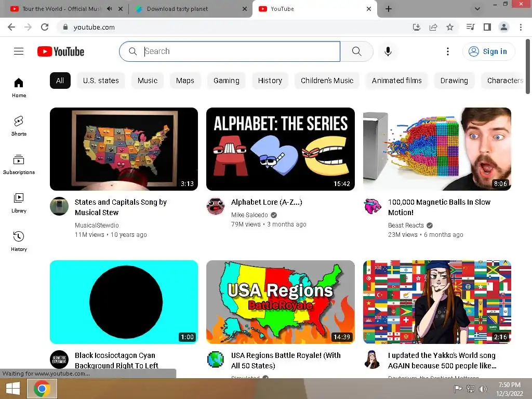This screenshot has height=399, width=532.
Task: Open Alphabet Lore (A-Z...) video title
Action: click(267, 202)
